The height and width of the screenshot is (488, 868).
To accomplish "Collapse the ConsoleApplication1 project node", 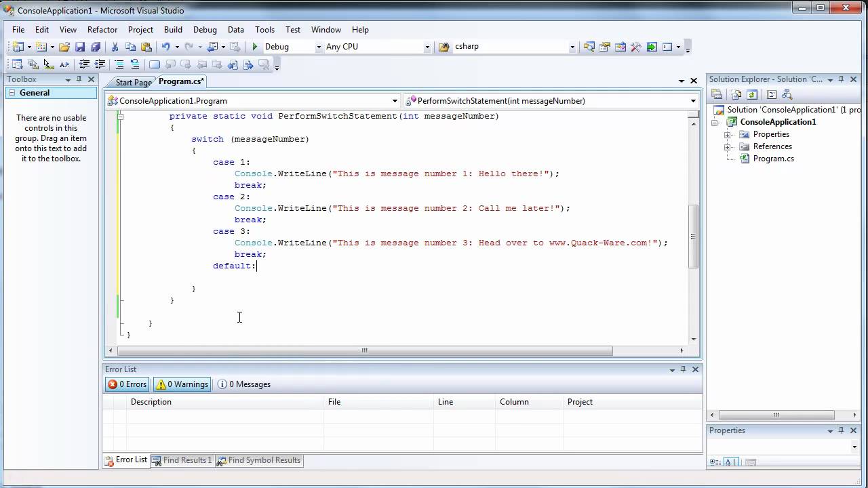I will pos(715,122).
